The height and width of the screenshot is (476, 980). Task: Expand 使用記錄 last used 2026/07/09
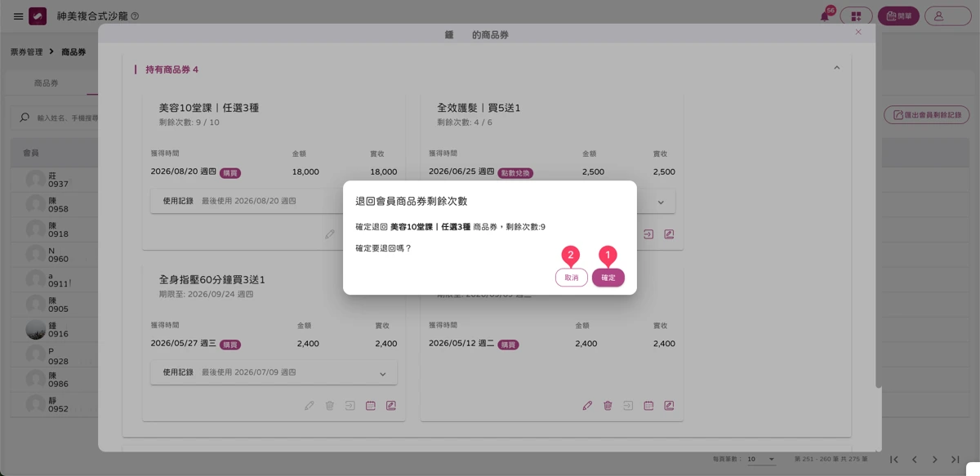point(274,372)
